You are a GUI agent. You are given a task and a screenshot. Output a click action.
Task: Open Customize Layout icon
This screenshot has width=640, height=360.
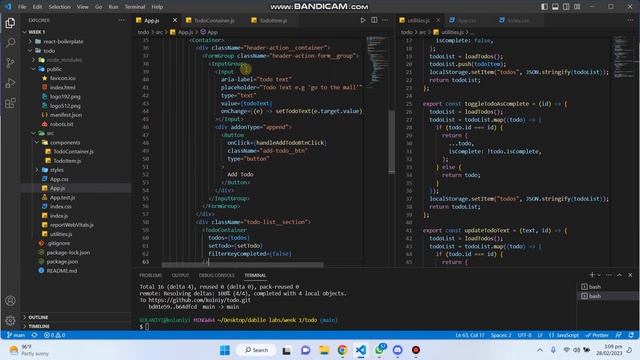(577, 7)
